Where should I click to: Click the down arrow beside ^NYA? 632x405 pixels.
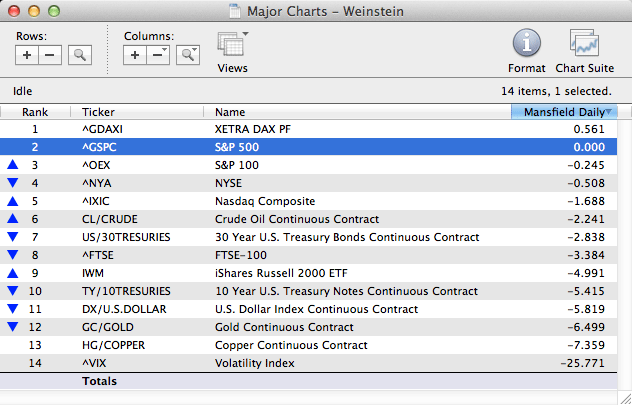click(x=11, y=183)
